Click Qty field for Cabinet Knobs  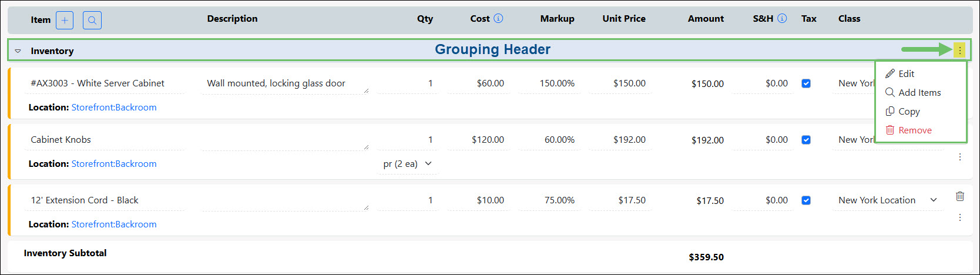[x=408, y=140]
